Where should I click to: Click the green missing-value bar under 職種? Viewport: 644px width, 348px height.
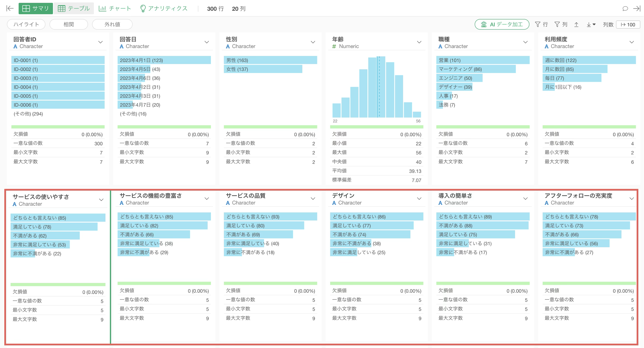point(483,127)
